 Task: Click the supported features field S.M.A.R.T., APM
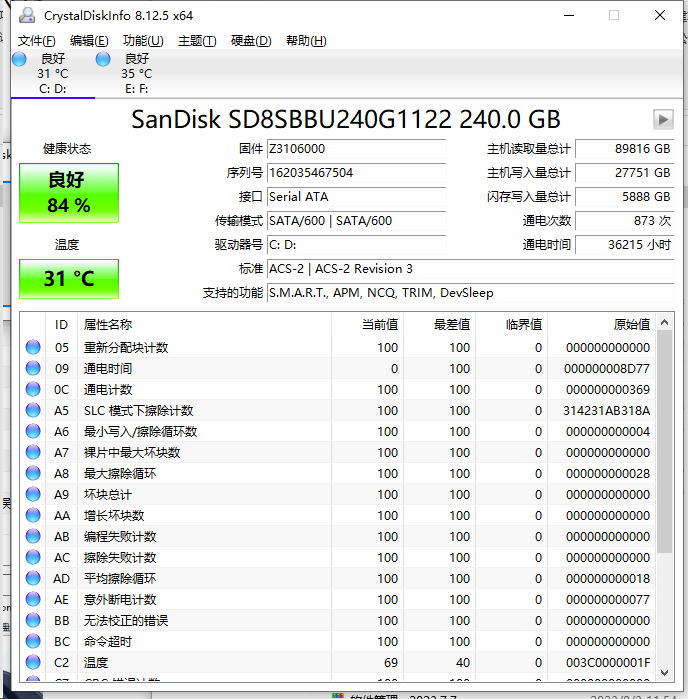click(x=470, y=293)
